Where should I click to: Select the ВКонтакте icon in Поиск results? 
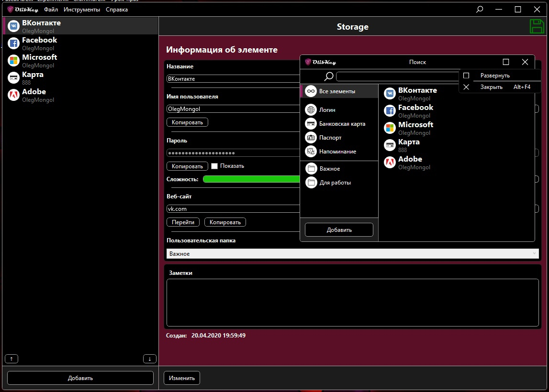tap(390, 94)
